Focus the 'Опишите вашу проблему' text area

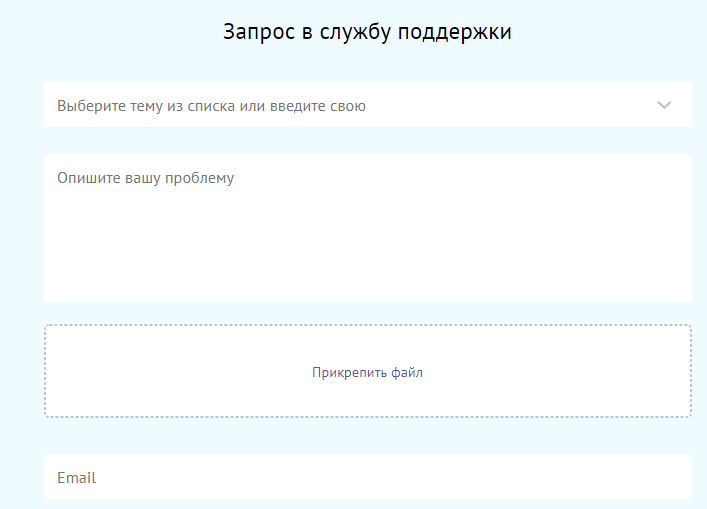tap(367, 228)
